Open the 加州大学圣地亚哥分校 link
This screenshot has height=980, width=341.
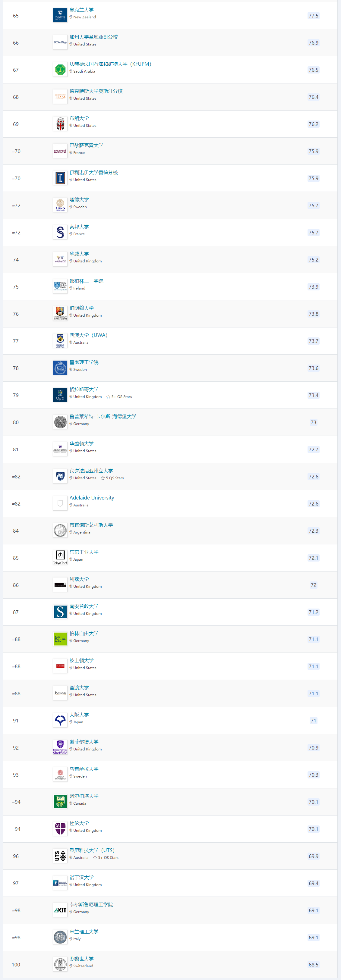coord(94,37)
